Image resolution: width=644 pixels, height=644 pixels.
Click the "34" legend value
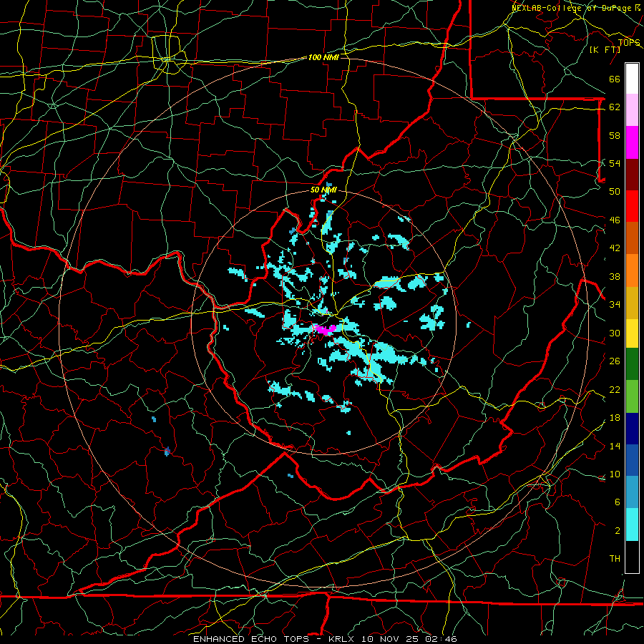pos(615,305)
